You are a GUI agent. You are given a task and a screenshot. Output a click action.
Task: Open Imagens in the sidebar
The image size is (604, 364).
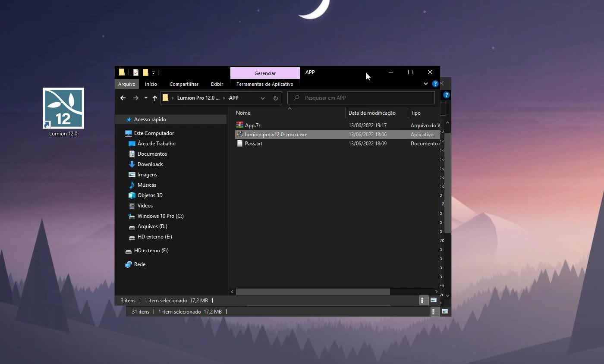coord(147,175)
